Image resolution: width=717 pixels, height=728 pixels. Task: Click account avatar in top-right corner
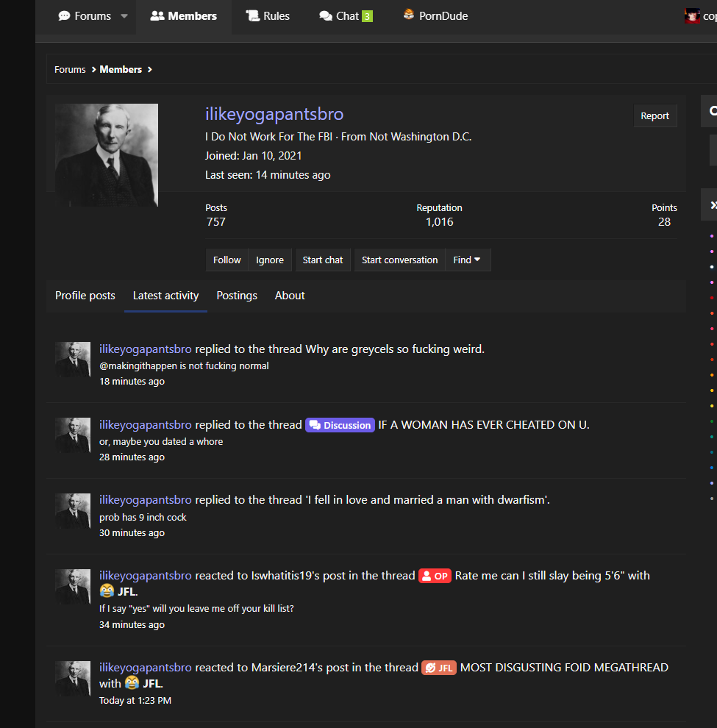click(692, 16)
